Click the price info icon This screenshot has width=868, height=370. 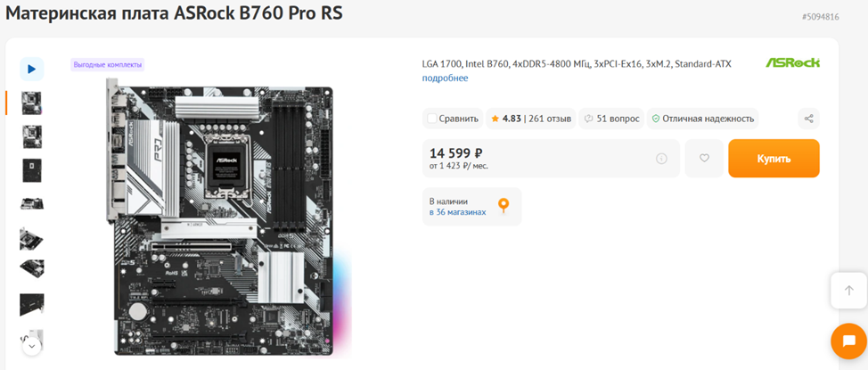pyautogui.click(x=661, y=159)
